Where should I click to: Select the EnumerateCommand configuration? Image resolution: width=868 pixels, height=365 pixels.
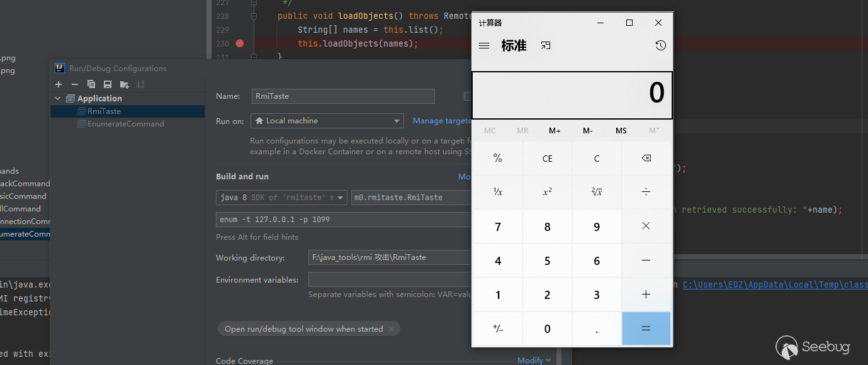126,124
